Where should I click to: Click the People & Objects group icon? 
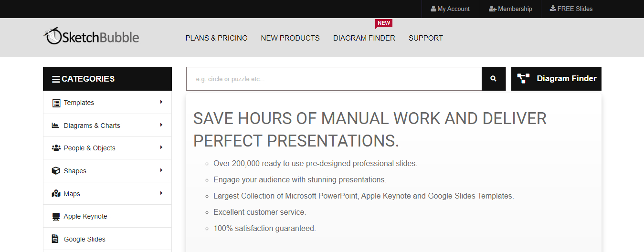click(x=56, y=148)
